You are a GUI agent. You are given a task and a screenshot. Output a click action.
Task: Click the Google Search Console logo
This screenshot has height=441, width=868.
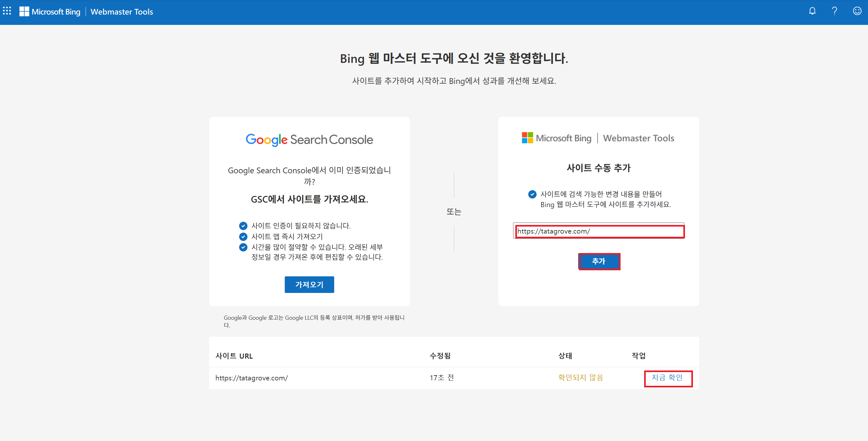(309, 139)
